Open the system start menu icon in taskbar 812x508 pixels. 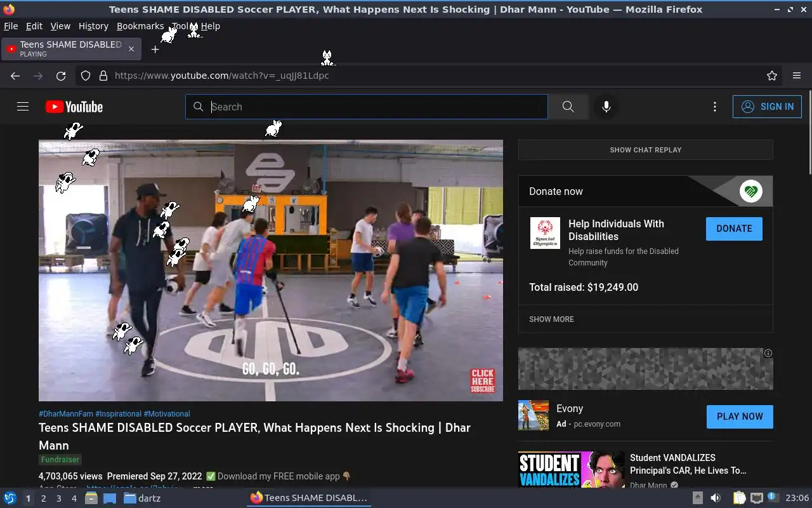coord(10,498)
